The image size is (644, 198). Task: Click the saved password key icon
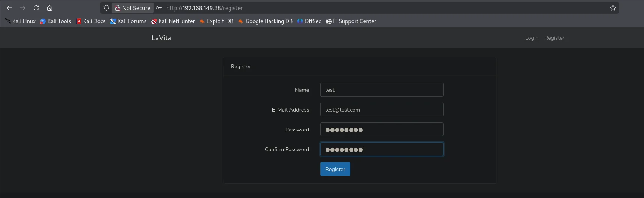(x=159, y=8)
